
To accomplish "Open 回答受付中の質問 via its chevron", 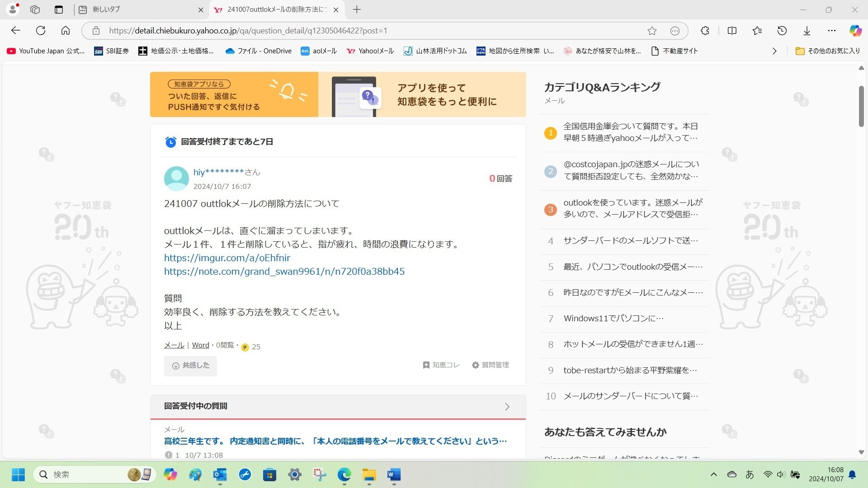I will [507, 406].
